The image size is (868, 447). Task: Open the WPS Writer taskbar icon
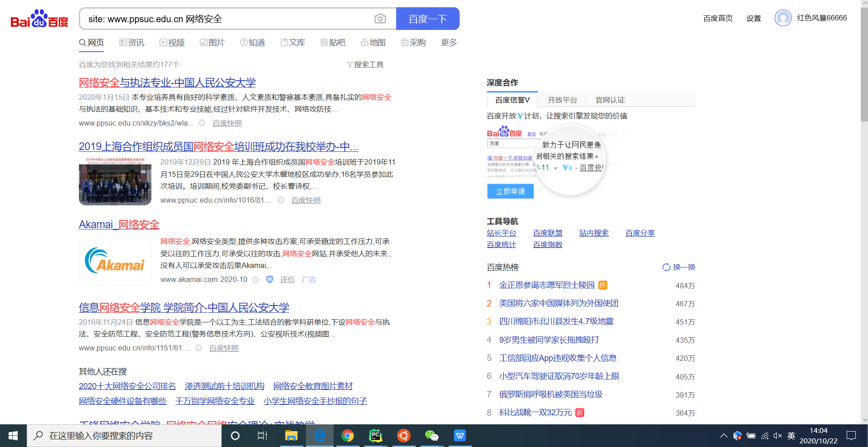(460, 436)
